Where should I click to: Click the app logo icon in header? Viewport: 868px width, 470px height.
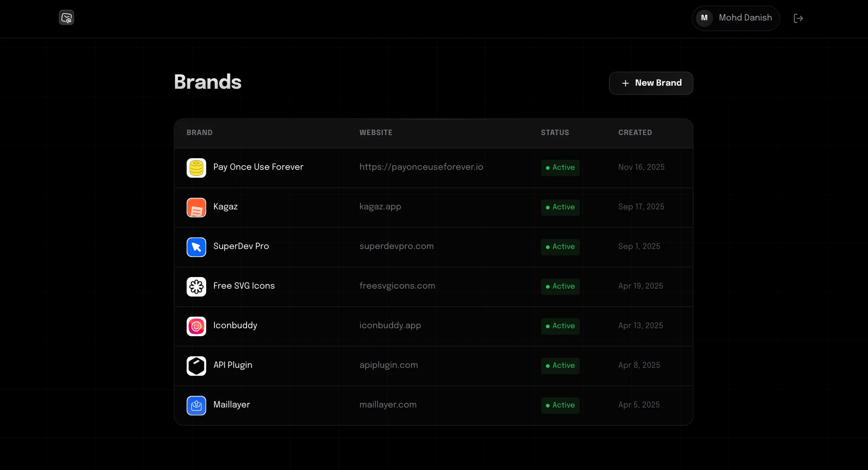(x=66, y=18)
